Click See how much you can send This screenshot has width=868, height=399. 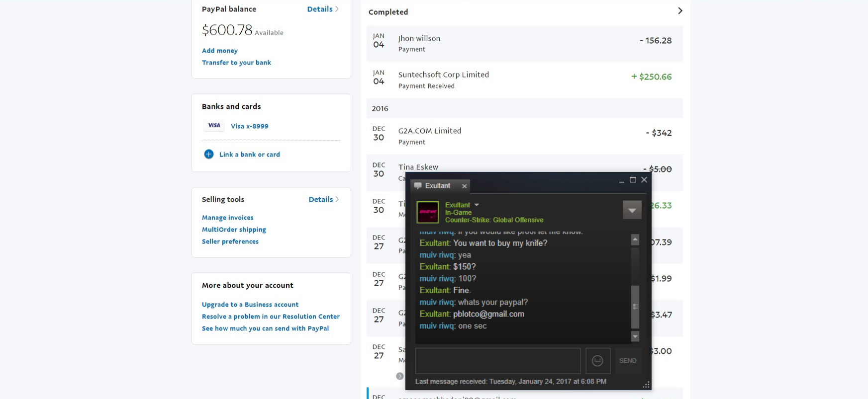265,328
